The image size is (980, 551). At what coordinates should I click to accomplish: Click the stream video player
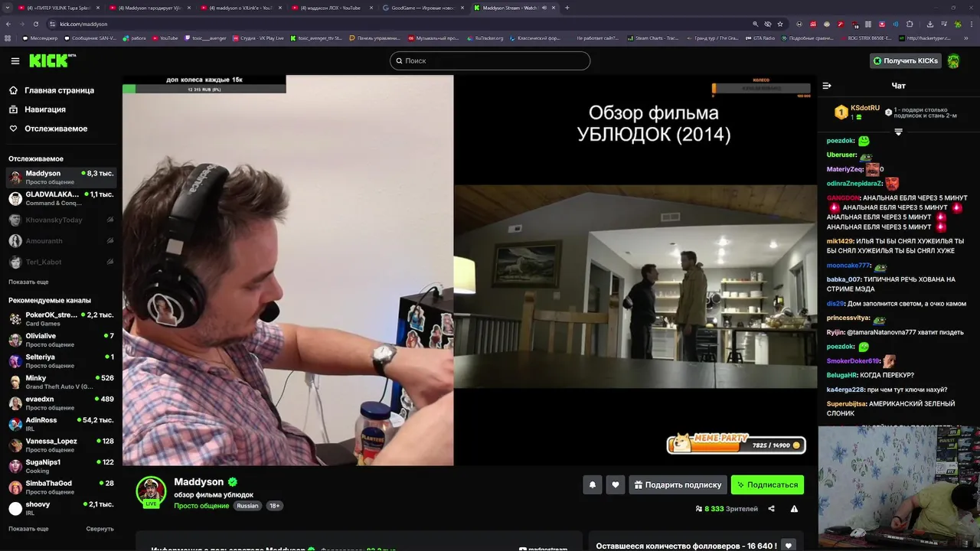[469, 270]
